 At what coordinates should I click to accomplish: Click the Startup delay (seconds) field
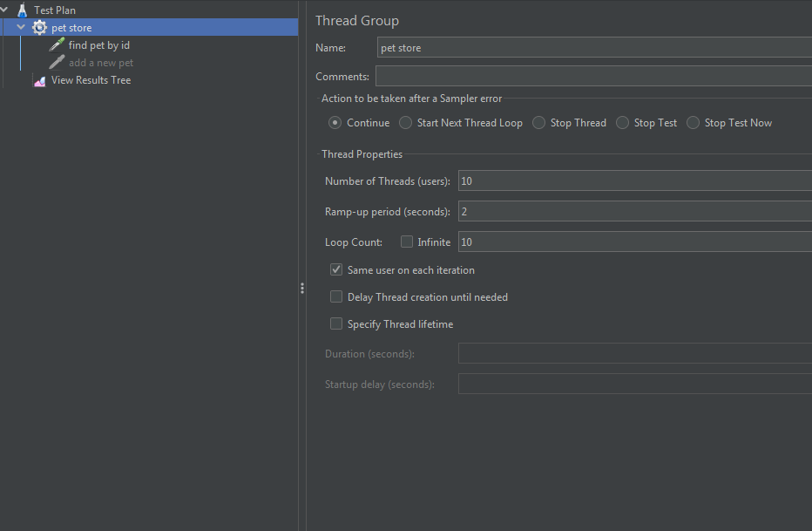[635, 384]
